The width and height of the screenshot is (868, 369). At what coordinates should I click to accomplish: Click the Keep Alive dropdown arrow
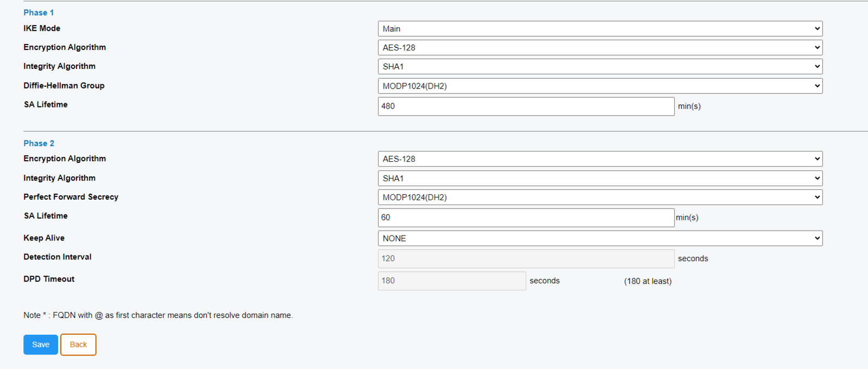tap(817, 238)
